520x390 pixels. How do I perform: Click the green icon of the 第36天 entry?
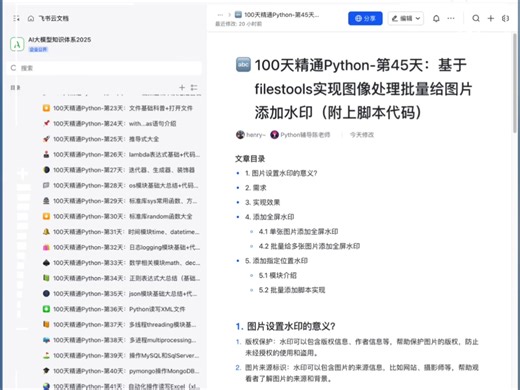46,309
